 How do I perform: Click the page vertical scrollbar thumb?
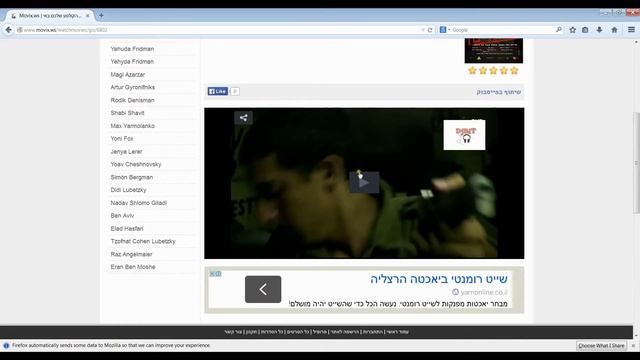[636, 162]
